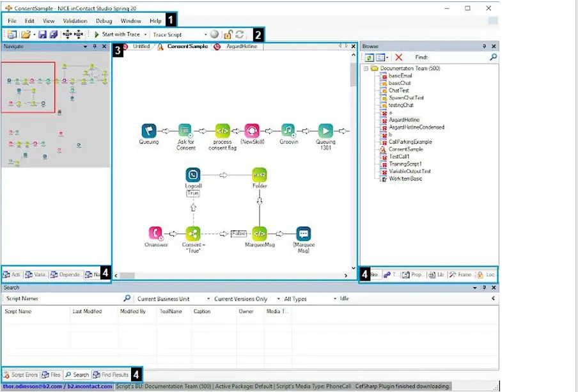The width and height of the screenshot is (578, 392).
Task: Click the New script toolbar icon
Action: pyautogui.click(x=12, y=35)
